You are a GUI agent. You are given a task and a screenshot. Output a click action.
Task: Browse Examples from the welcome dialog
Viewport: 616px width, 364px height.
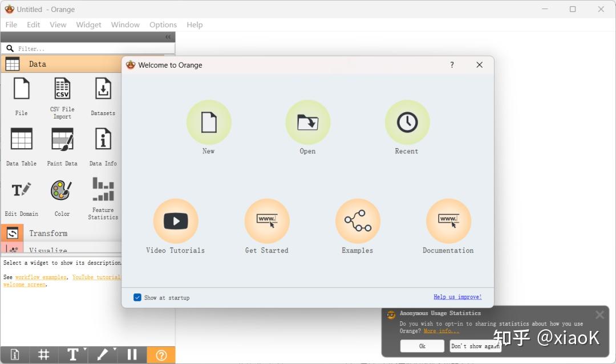tap(357, 221)
